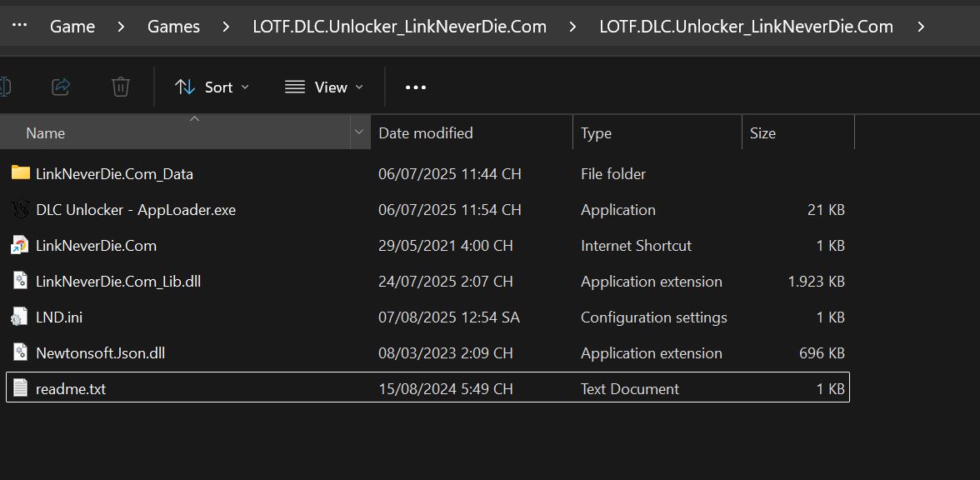The height and width of the screenshot is (480, 980).
Task: Expand chevron after Games breadcrumb
Action: point(227,27)
